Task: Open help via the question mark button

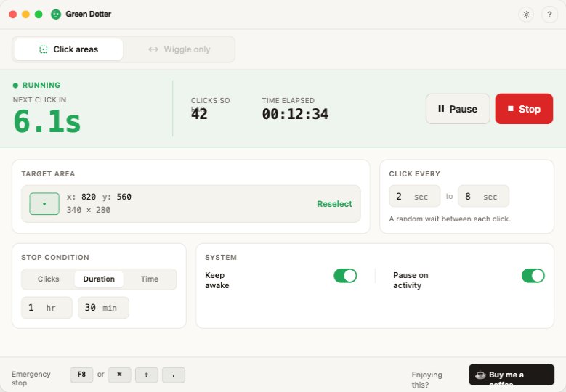Action: pos(549,15)
